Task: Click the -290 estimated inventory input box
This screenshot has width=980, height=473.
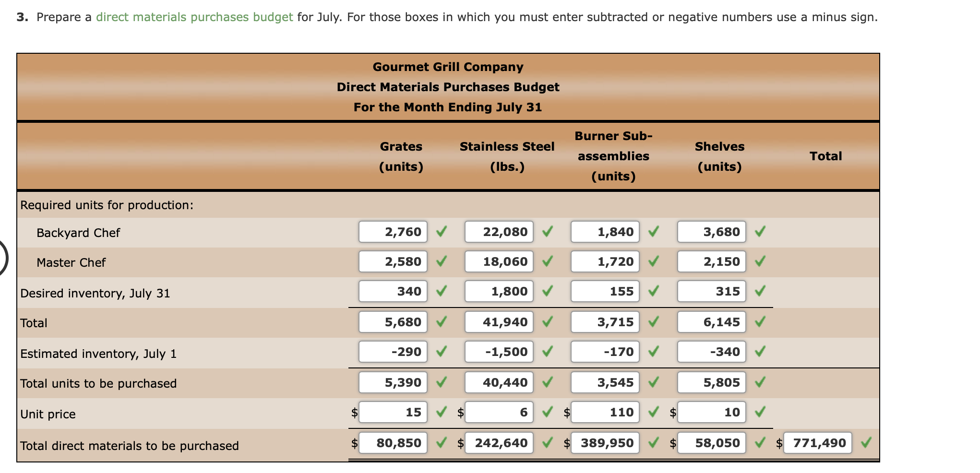Action: [x=393, y=352]
